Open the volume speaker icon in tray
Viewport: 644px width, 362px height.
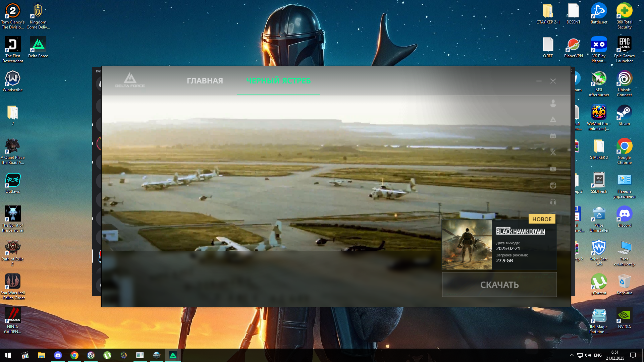(x=588, y=355)
